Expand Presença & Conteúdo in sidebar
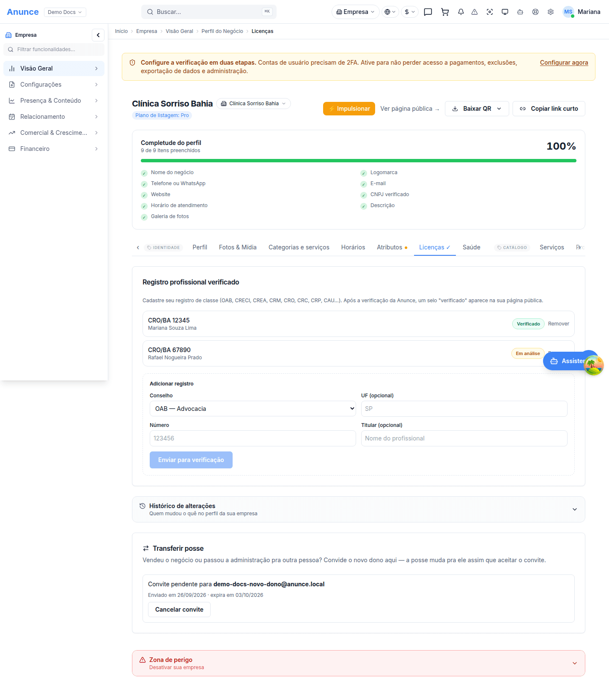This screenshot has height=700, width=609. (x=54, y=101)
